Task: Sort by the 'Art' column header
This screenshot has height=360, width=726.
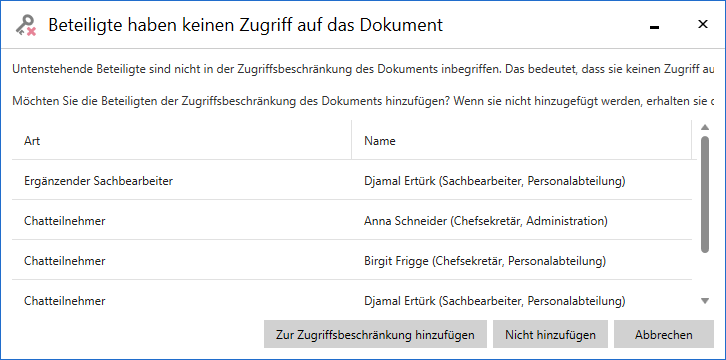Action: click(x=182, y=140)
